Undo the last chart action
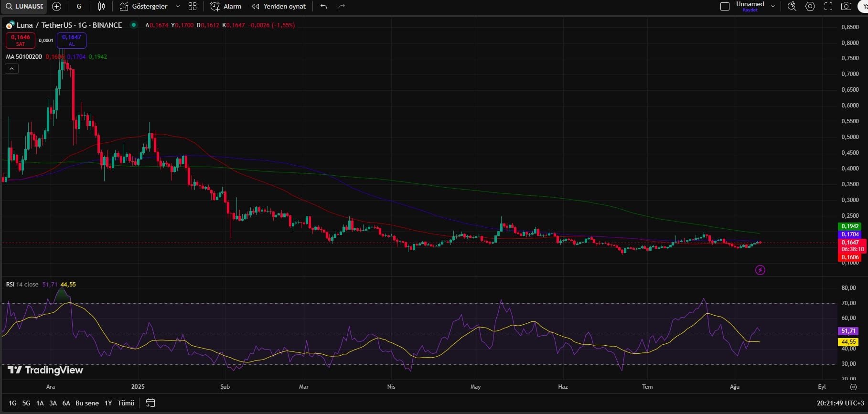868x414 pixels. pyautogui.click(x=323, y=6)
